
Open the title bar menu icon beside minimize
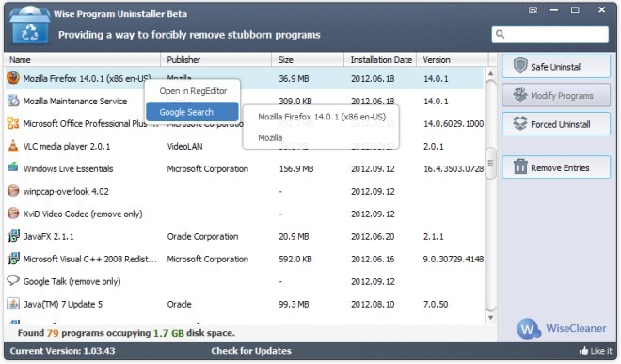click(533, 10)
